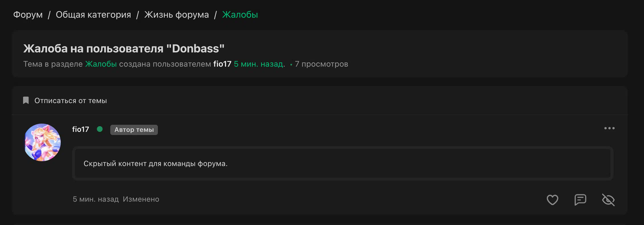View edit history via Изменено
Viewport: 644px width, 225px height.
click(x=141, y=199)
